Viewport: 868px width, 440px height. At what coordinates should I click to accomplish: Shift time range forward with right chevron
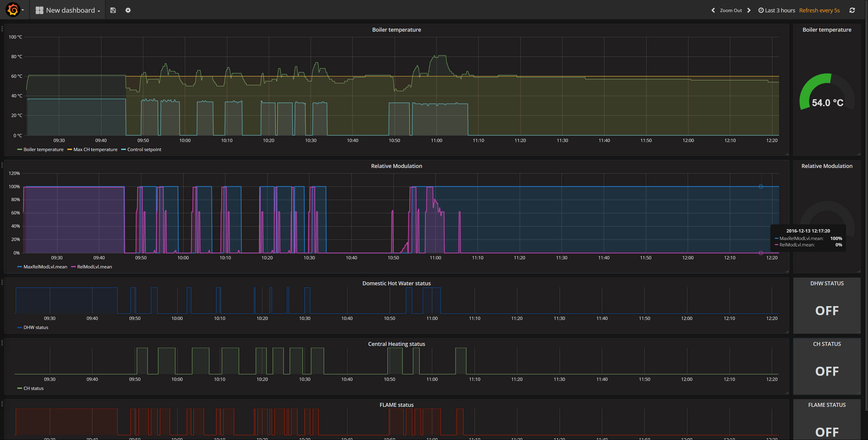(x=749, y=10)
